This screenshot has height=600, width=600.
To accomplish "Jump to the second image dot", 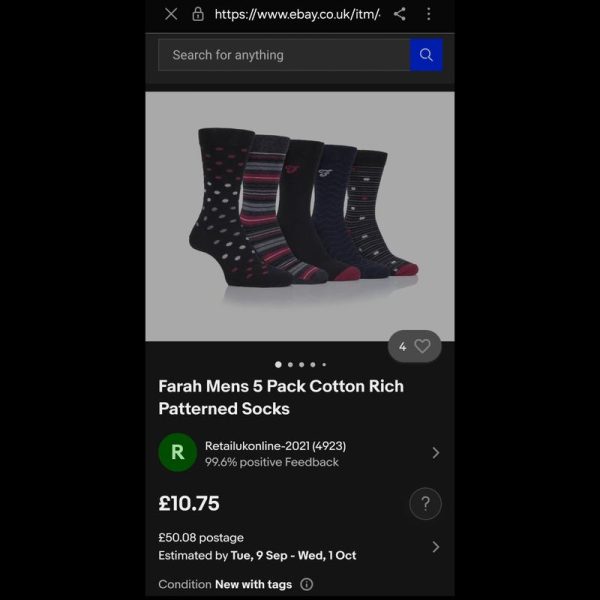I will (290, 365).
